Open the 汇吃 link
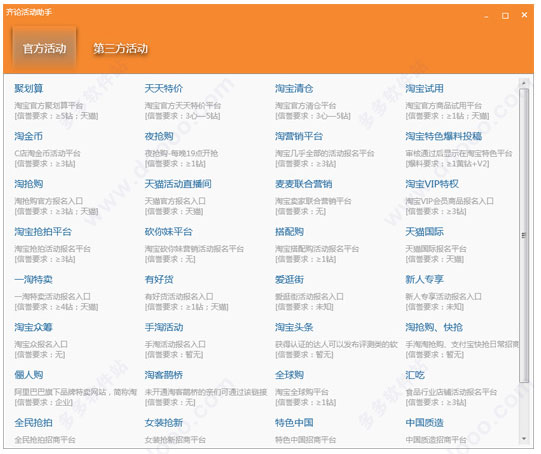This screenshot has height=454, width=541. (x=415, y=374)
